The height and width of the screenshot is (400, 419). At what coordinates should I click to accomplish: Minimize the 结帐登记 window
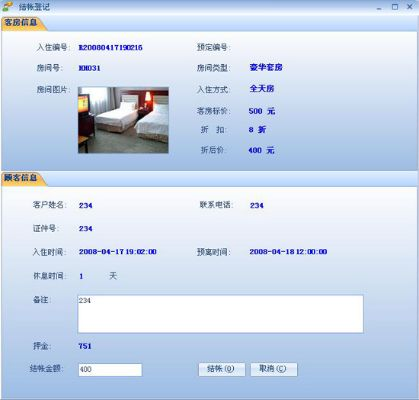pyautogui.click(x=379, y=7)
